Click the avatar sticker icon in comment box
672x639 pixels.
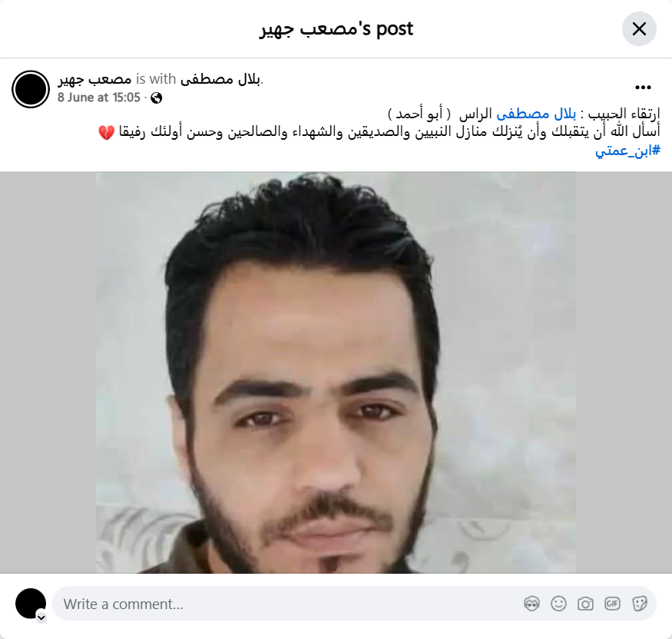pos(531,604)
